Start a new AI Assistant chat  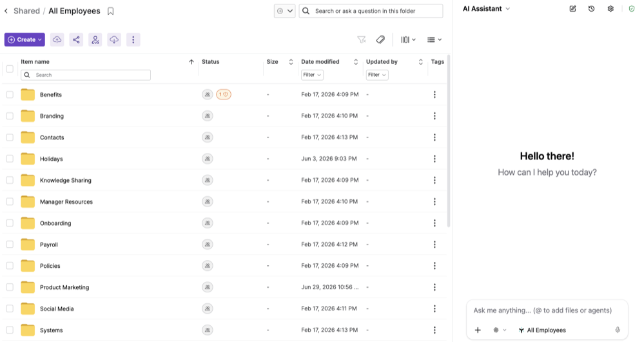pos(572,8)
